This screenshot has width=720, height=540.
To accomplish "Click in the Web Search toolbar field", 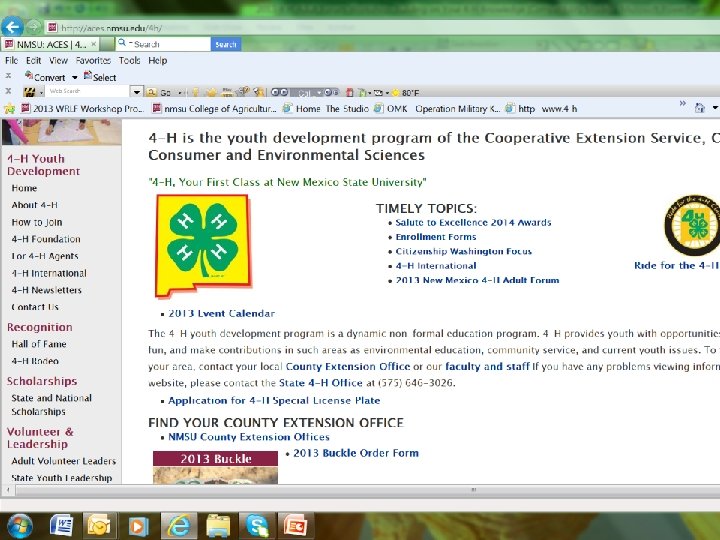I will click(87, 92).
